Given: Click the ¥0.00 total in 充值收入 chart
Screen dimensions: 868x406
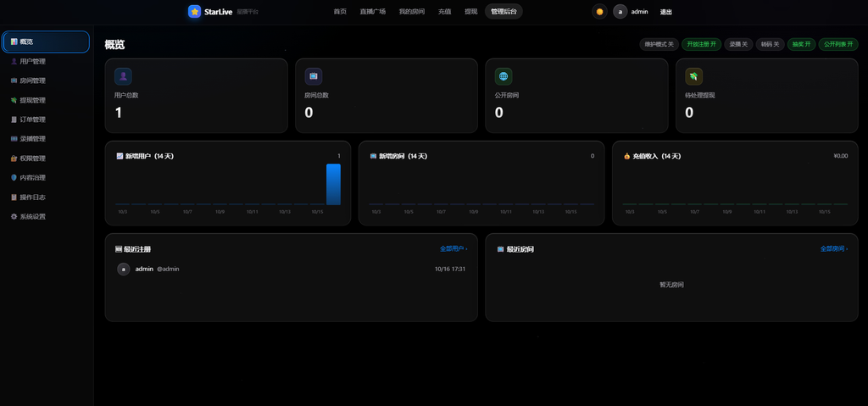Looking at the screenshot, I should click(840, 156).
